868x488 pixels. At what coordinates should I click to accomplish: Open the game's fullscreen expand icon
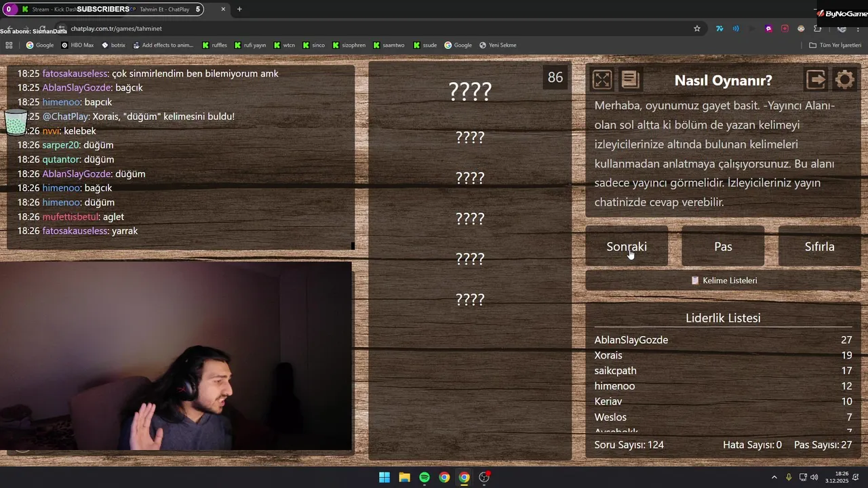coord(601,80)
